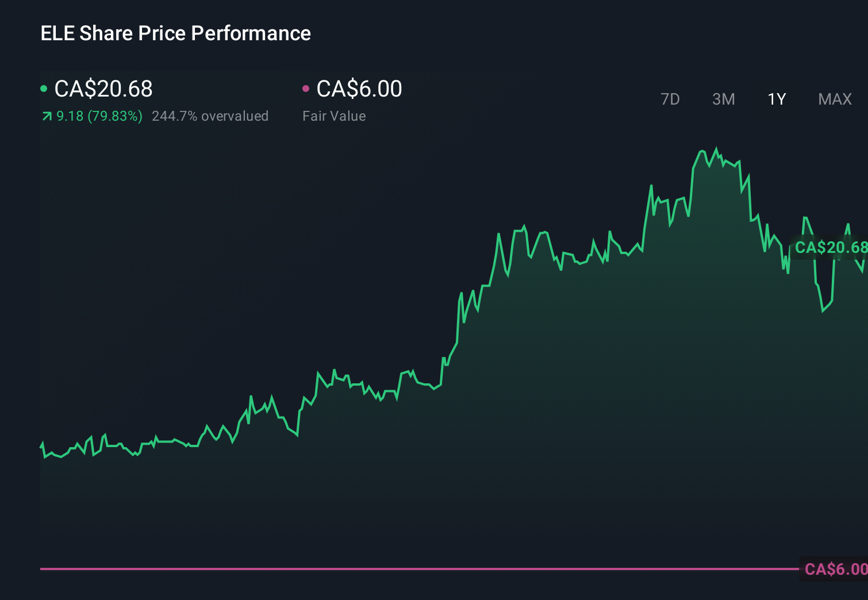Screen dimensions: 868x600
Task: Open the 3M period view
Action: pos(724,99)
